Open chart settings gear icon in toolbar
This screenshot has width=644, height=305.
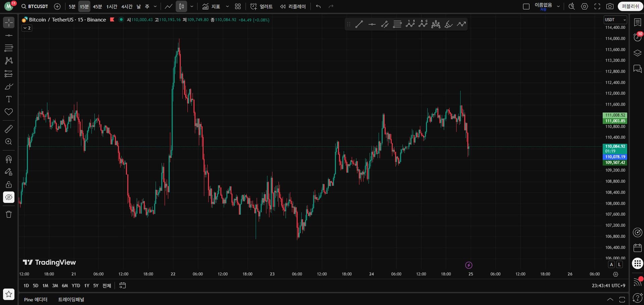pos(584,6)
